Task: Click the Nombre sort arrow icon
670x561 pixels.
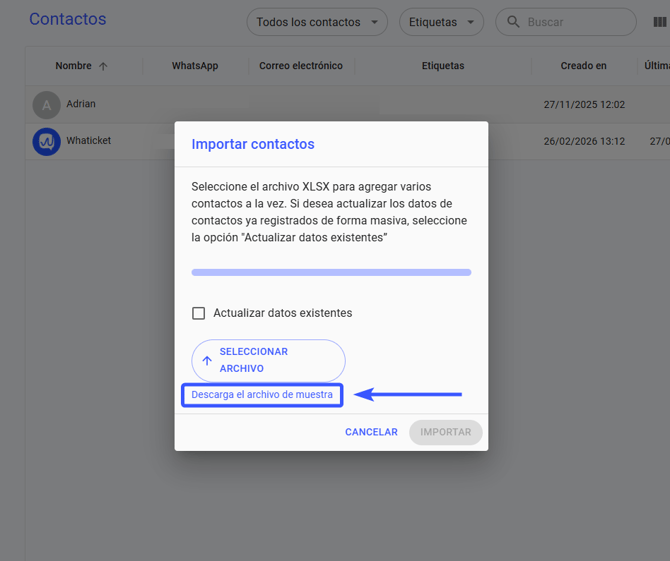Action: (x=103, y=66)
